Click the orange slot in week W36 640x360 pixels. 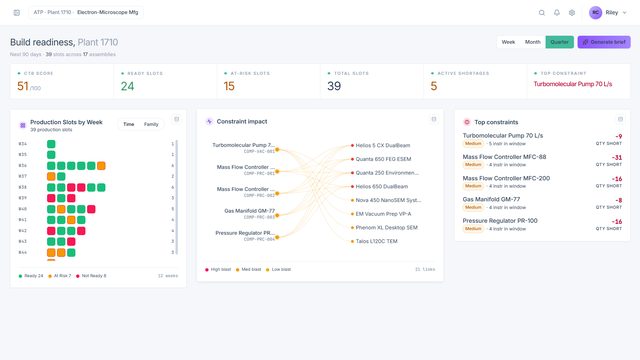coord(101,166)
